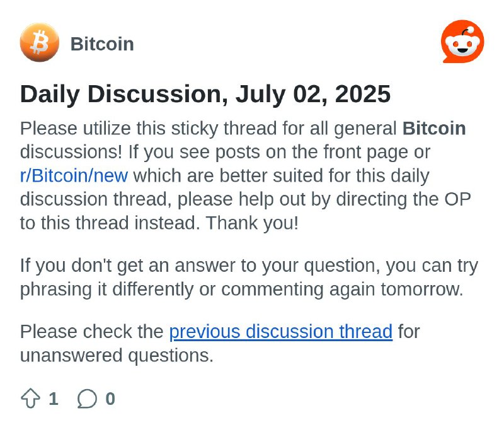Open the Reddit Snoo logo
504x432 pixels.
click(x=462, y=42)
